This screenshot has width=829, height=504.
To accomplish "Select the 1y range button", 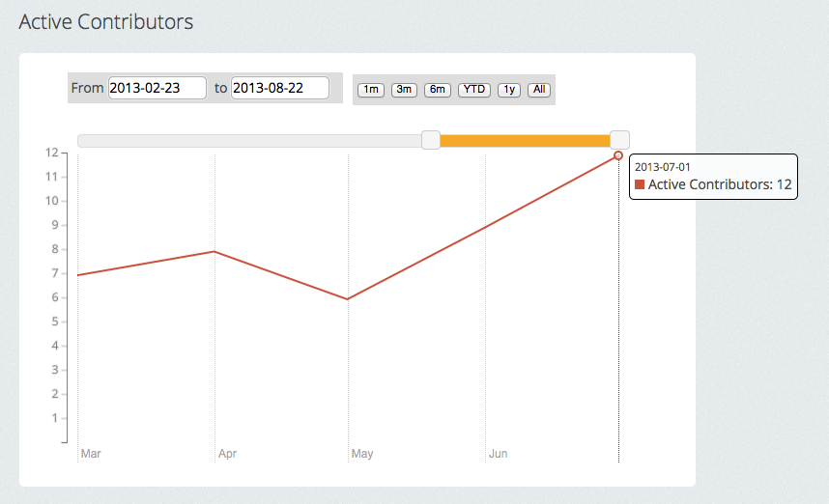I will (x=509, y=89).
